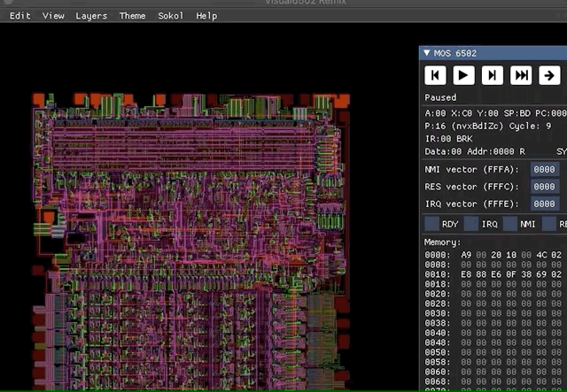Start the simulation with the play button
567x392 pixels.
pyautogui.click(x=463, y=75)
